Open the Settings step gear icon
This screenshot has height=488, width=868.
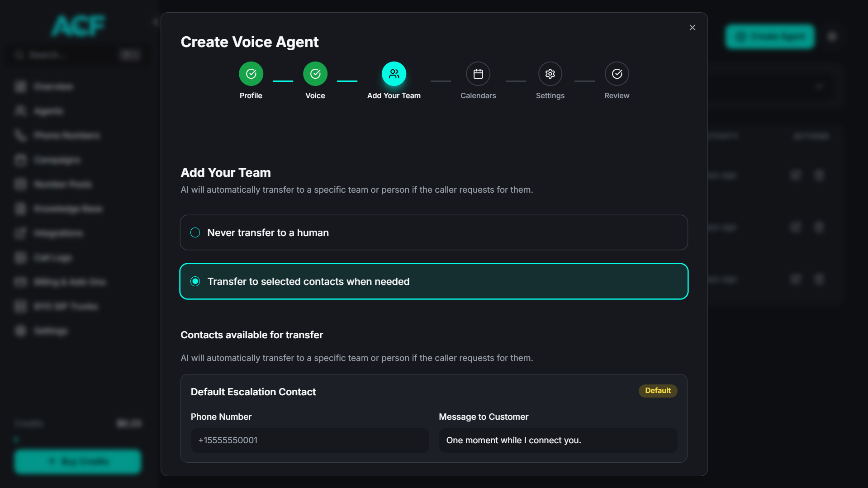(x=550, y=74)
